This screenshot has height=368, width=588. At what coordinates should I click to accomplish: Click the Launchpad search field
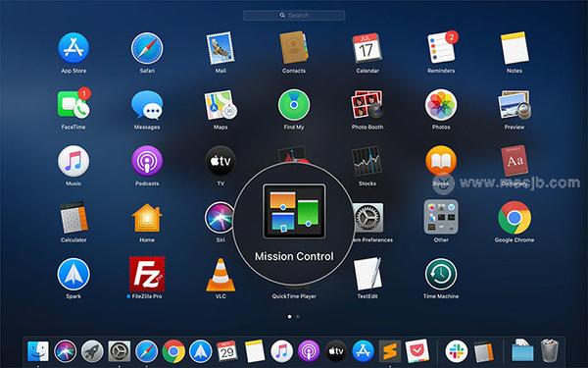click(x=294, y=16)
